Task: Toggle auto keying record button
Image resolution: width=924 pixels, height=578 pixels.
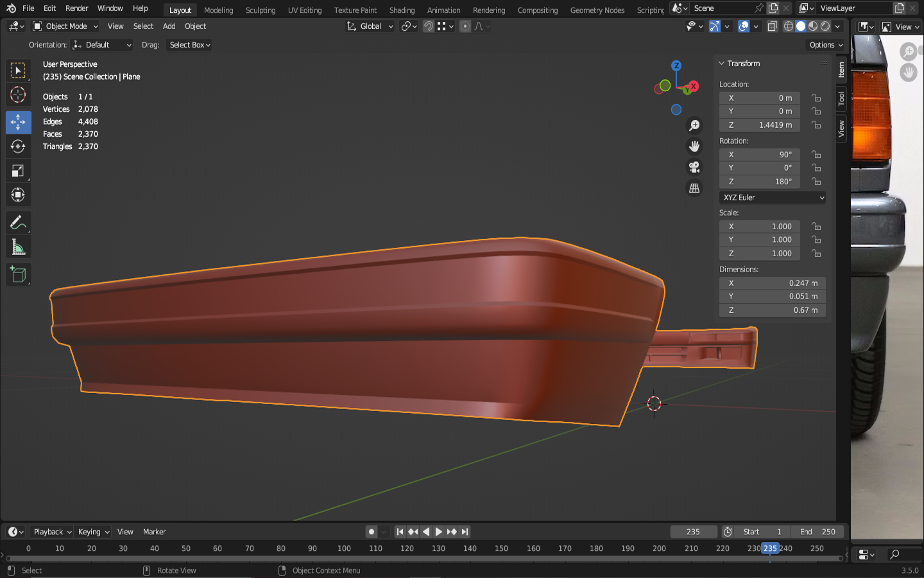Action: pyautogui.click(x=372, y=532)
